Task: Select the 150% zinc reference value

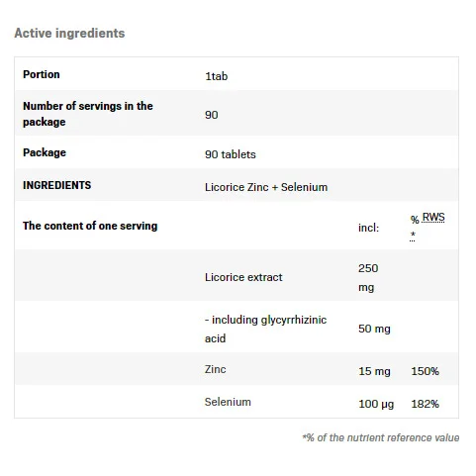Action: [x=425, y=371]
